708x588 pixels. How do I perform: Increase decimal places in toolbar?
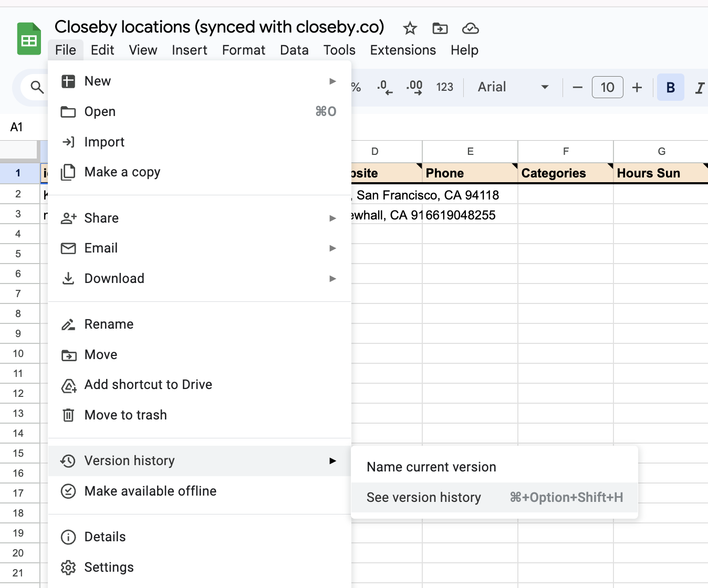414,87
